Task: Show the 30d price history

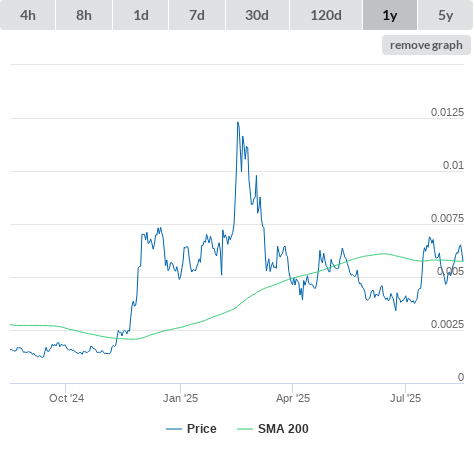Action: [257, 15]
